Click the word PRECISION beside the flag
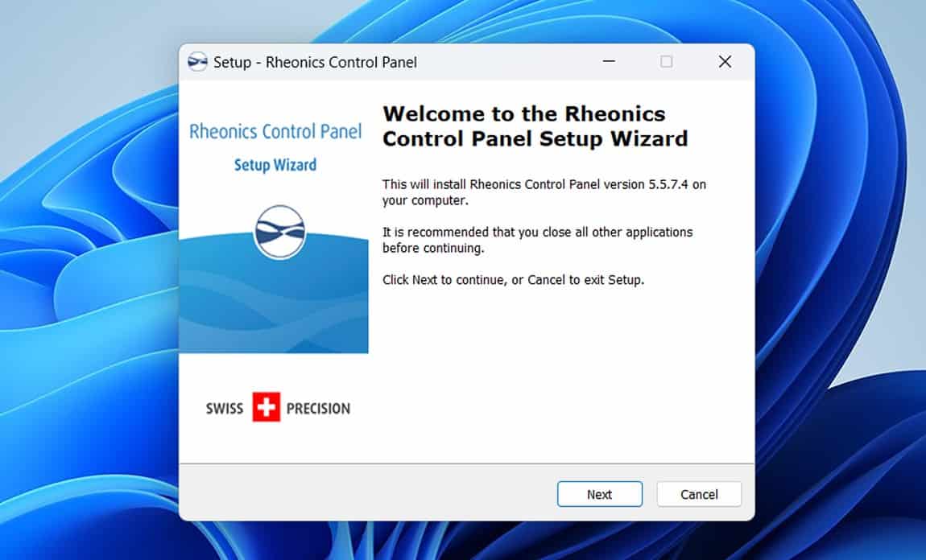926x560 pixels. [x=318, y=409]
